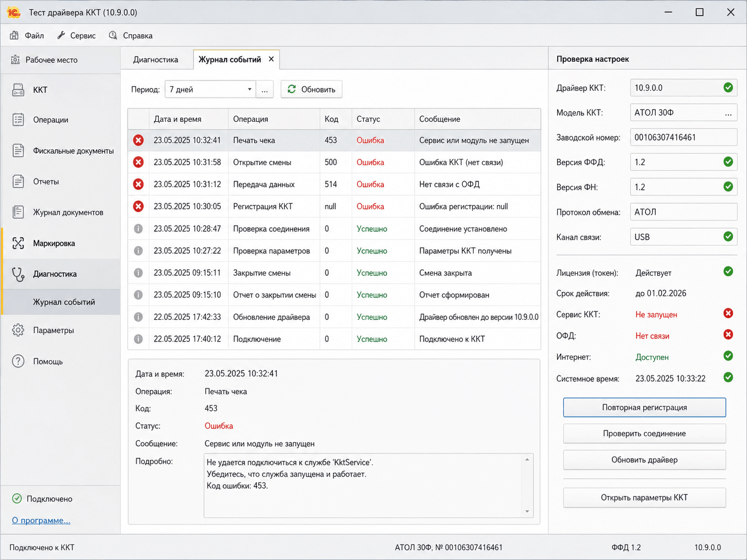This screenshot has width=747, height=560.
Task: Click the Обновить драйвер button
Action: [644, 460]
